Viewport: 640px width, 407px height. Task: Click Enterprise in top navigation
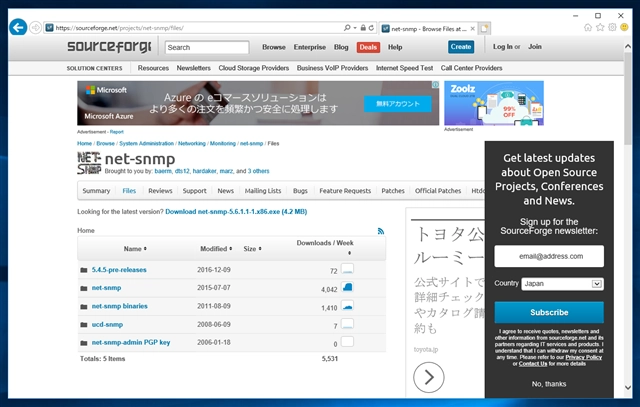[309, 47]
